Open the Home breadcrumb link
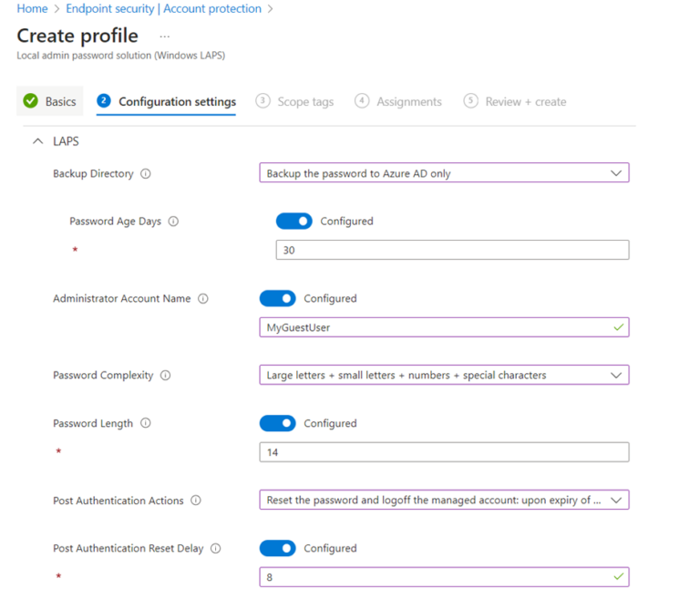Screen dimensions: 700x610 pyautogui.click(x=32, y=8)
